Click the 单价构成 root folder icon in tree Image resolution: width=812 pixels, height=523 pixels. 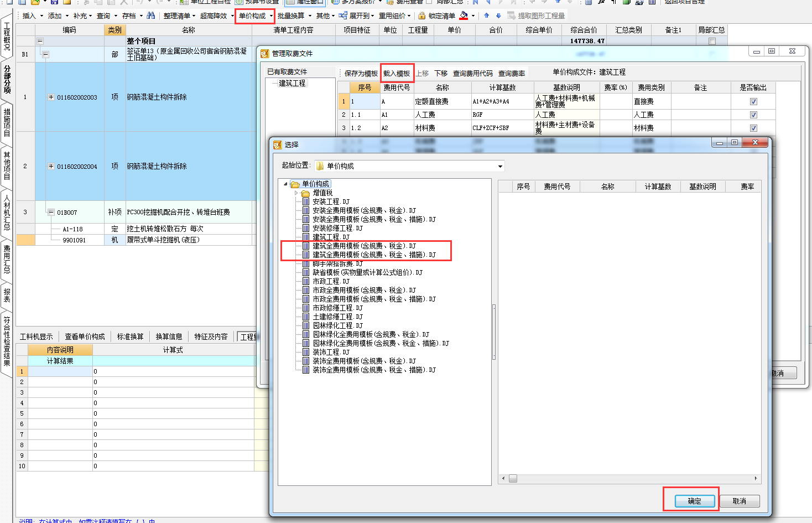(295, 184)
